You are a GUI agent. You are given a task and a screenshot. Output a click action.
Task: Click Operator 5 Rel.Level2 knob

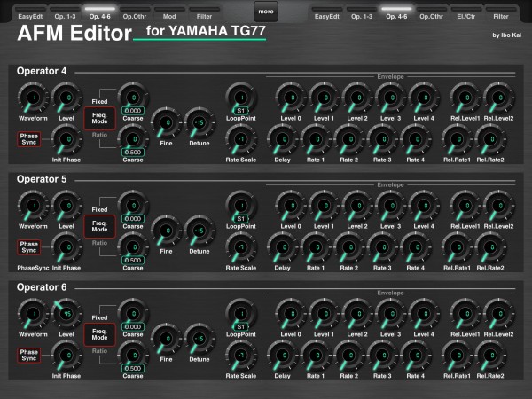click(498, 206)
